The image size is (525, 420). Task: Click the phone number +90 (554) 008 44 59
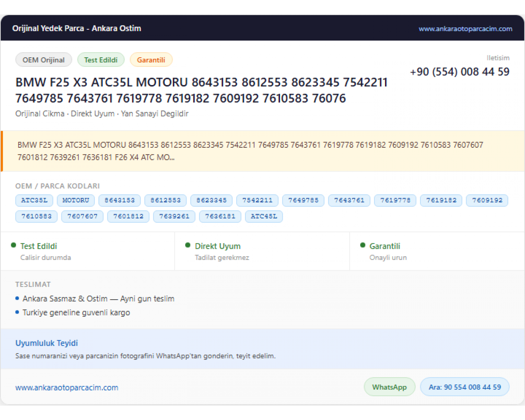tap(460, 72)
